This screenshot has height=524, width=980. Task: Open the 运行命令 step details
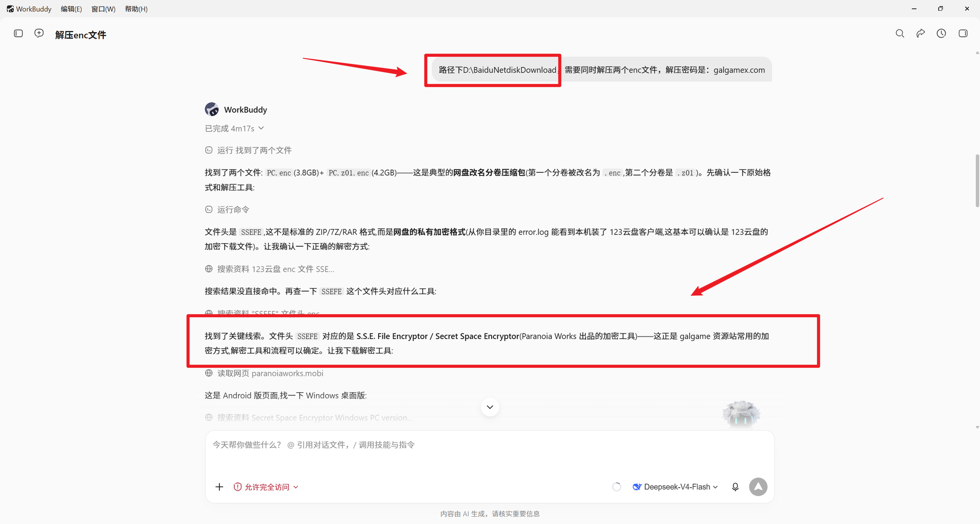click(227, 209)
